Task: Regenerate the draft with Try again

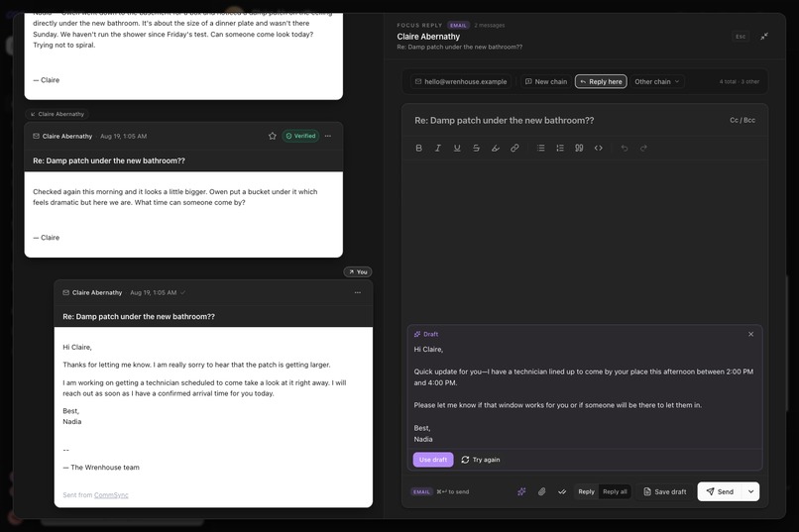Action: (481, 460)
